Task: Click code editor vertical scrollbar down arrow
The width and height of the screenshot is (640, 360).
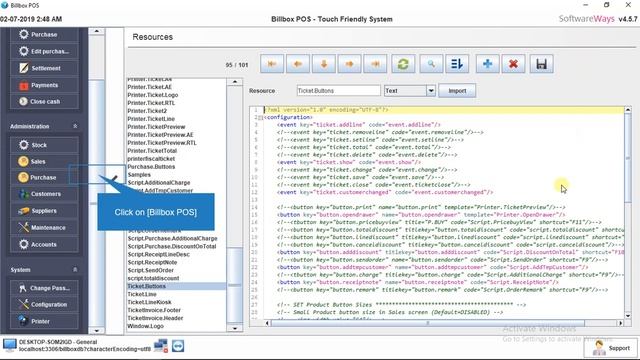Action: tap(628, 316)
